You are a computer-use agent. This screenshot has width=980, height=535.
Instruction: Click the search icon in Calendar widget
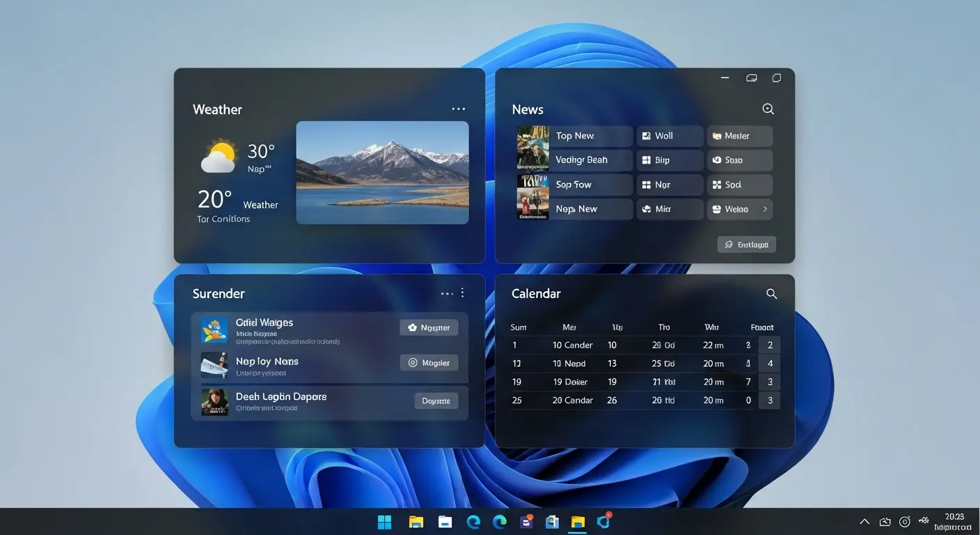771,294
